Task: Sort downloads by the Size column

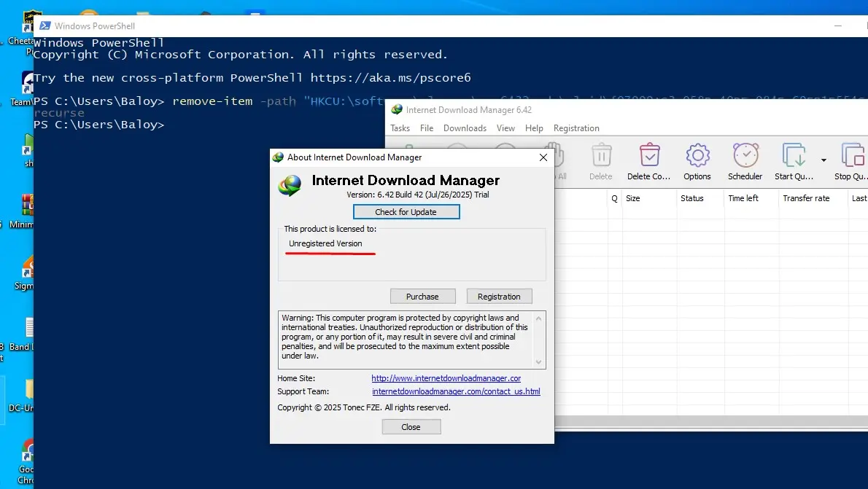Action: (648, 198)
